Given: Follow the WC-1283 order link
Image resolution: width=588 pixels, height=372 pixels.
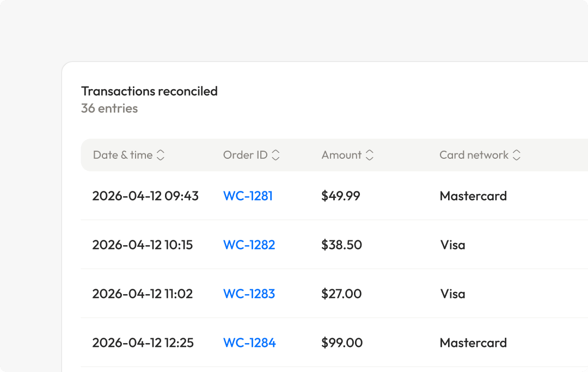Looking at the screenshot, I should [x=249, y=294].
